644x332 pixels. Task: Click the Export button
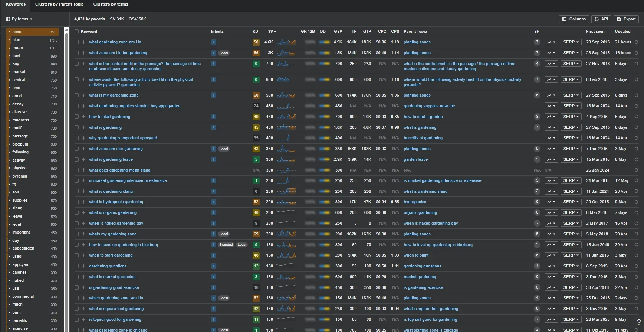point(626,19)
